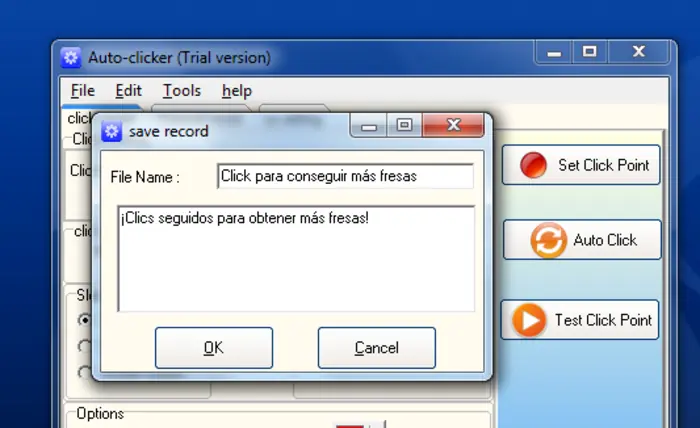Click the Test Click Point button
The image size is (700, 428).
[x=579, y=320]
